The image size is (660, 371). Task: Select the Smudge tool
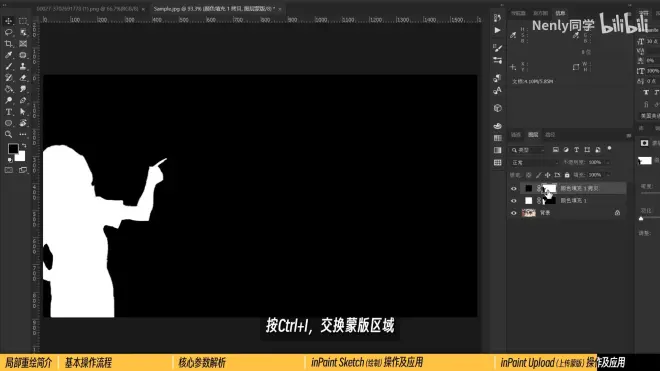click(x=23, y=89)
